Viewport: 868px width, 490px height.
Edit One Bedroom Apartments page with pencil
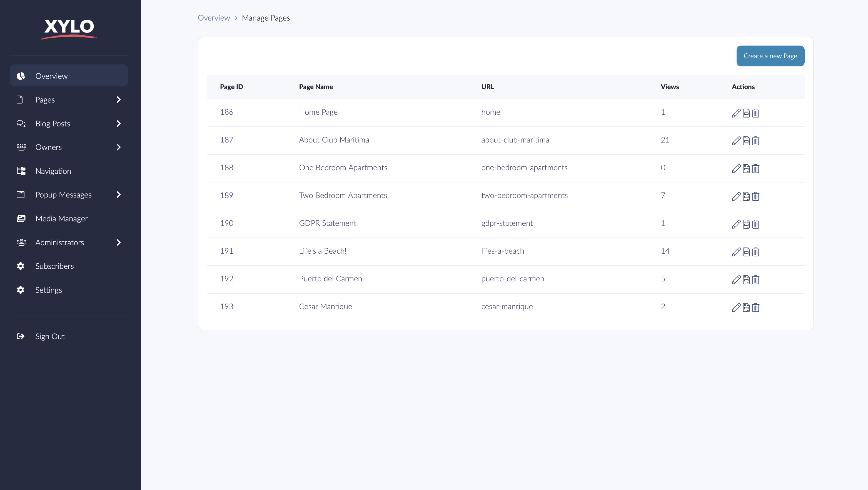[736, 168]
